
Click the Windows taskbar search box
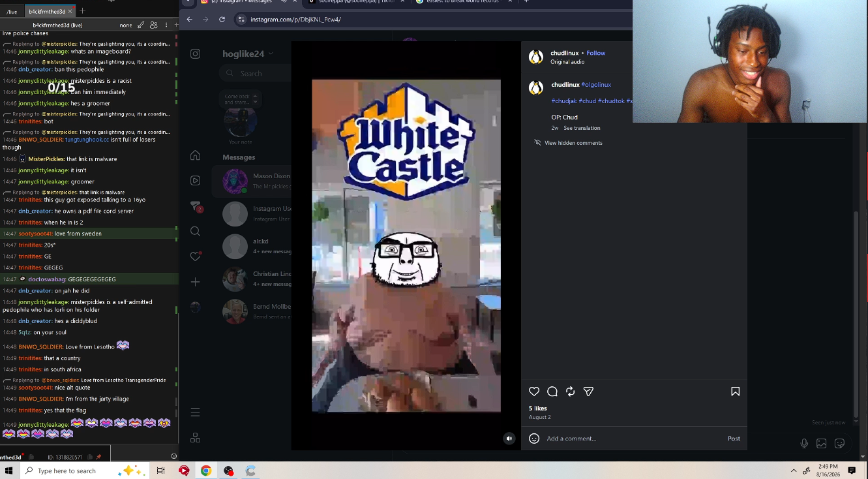click(x=86, y=471)
